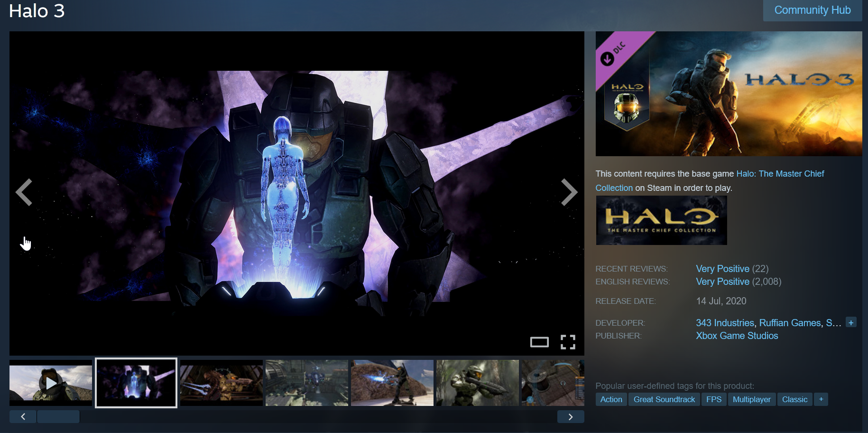The width and height of the screenshot is (868, 433).
Task: Open the Community Hub
Action: [x=813, y=10]
